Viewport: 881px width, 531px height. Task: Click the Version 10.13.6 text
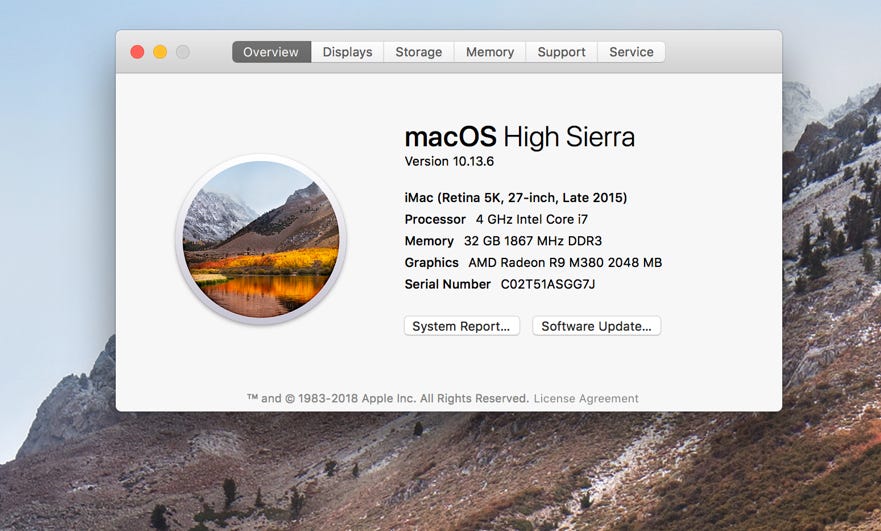click(x=449, y=161)
